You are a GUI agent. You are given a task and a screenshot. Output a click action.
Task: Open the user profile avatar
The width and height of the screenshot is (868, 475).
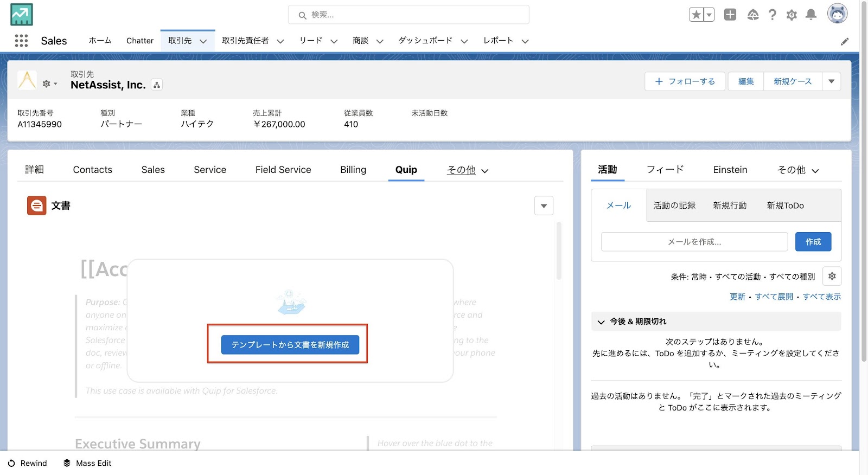pos(837,14)
